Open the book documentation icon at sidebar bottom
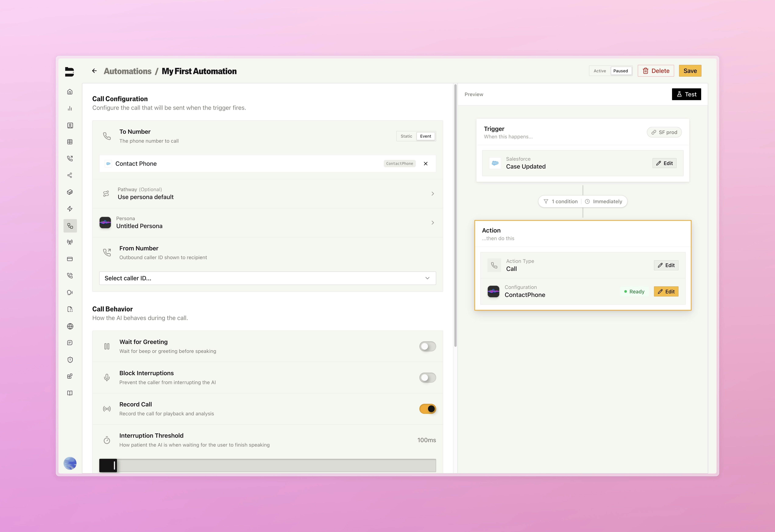775x532 pixels. [x=70, y=393]
